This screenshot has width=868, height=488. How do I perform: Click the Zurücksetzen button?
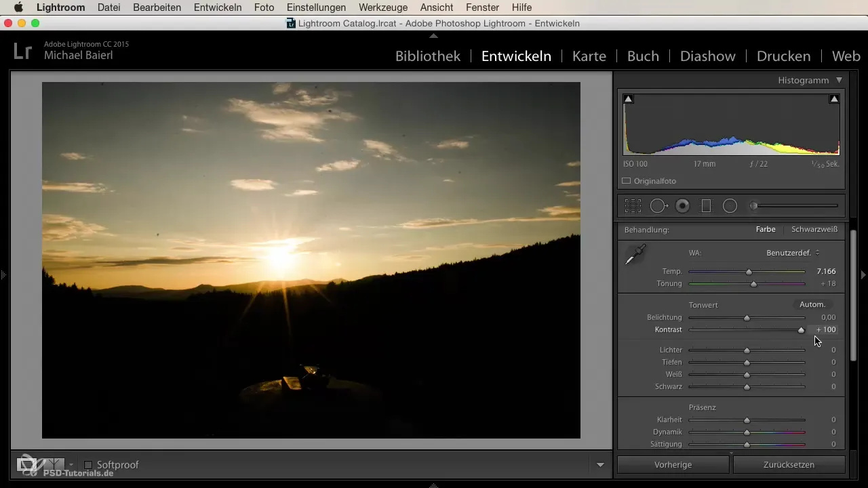pos(789,465)
